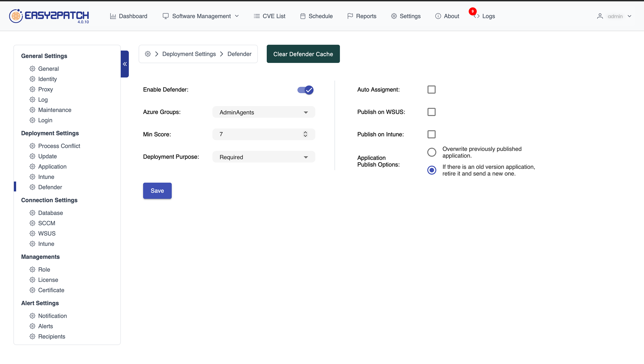Click the Settings gear icon in top nav
The width and height of the screenshot is (644, 364).
tap(394, 16)
